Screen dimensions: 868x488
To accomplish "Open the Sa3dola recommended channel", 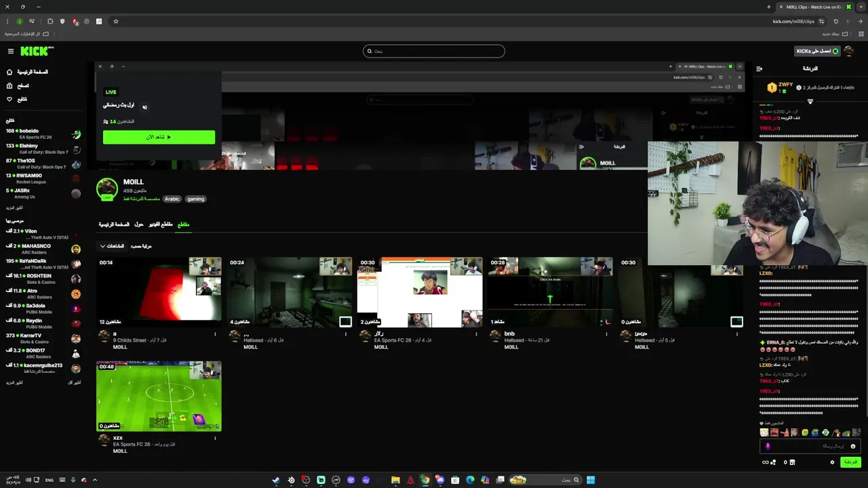I will (x=43, y=308).
